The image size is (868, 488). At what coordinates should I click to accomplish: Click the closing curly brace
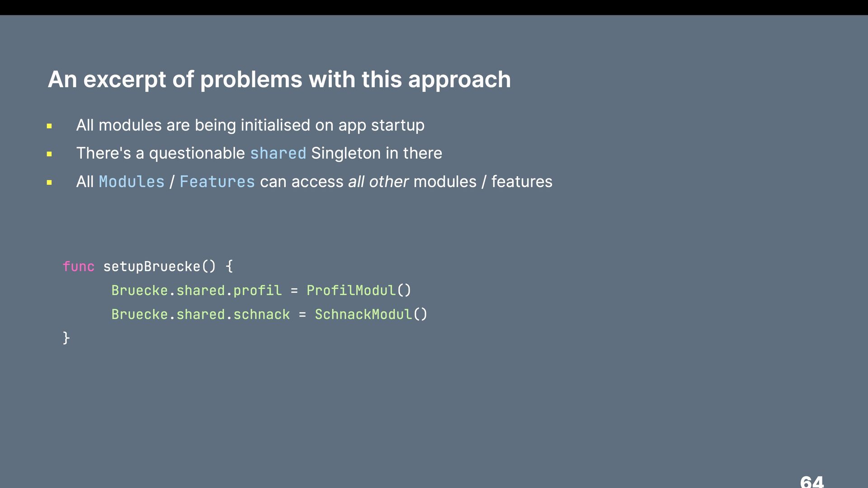66,338
